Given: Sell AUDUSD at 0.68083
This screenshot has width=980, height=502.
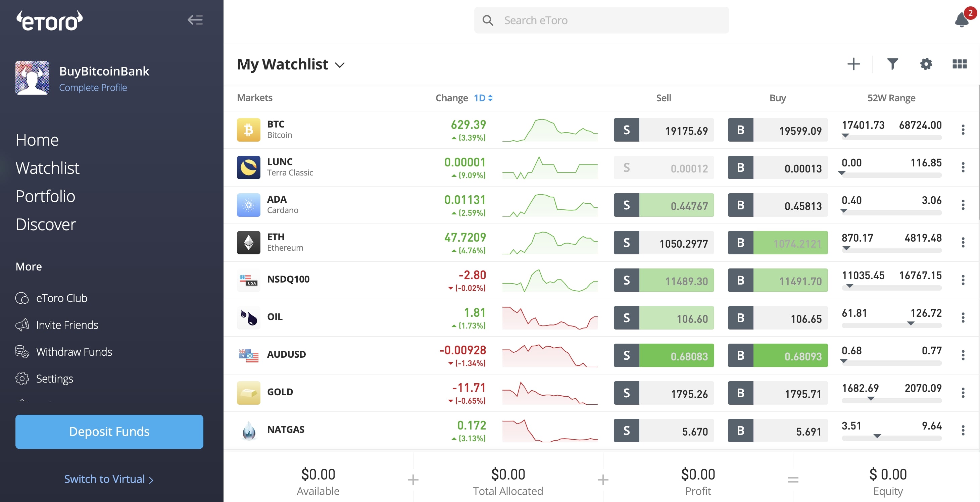Looking at the screenshot, I should point(664,355).
